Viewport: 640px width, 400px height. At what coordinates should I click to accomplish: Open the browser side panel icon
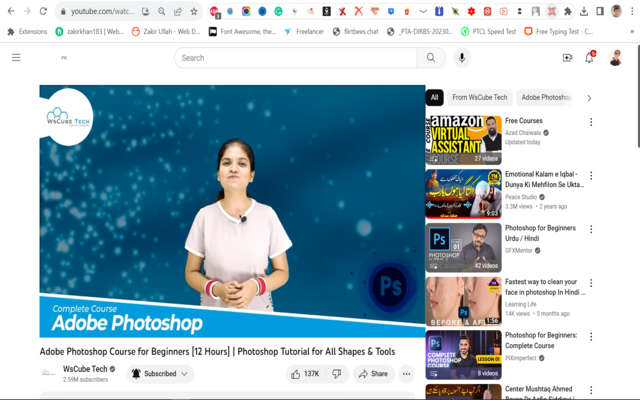(600, 11)
